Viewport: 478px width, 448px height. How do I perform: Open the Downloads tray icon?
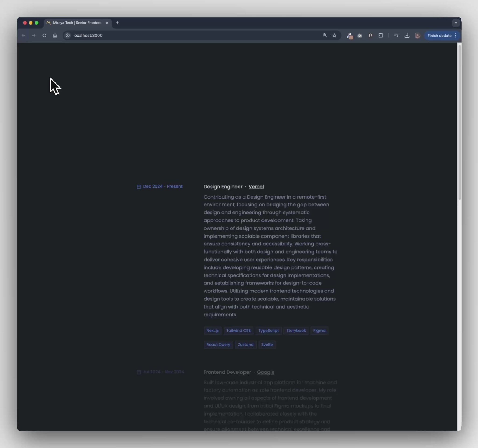407,35
